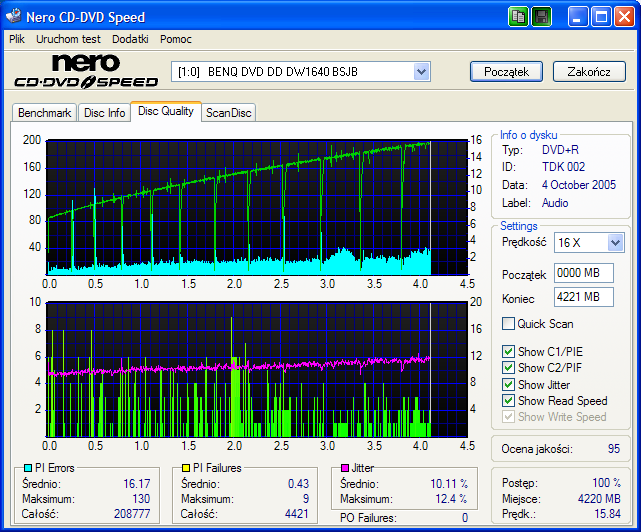Open the Prędkość 16 X speed dropdown
The image size is (641, 532).
coord(615,243)
